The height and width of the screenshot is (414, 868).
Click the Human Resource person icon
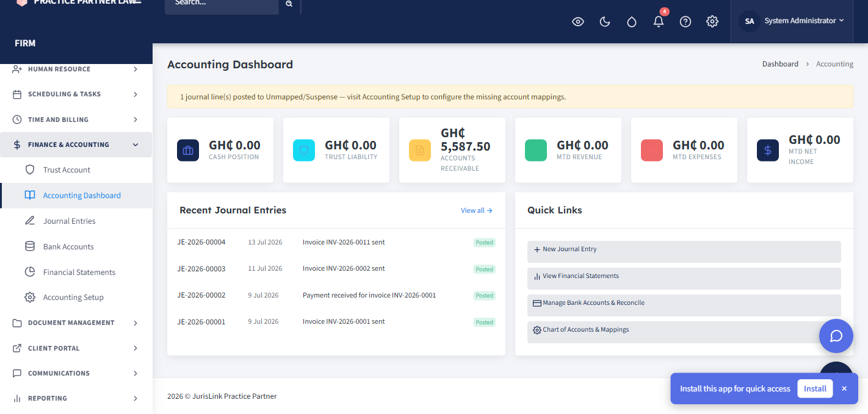[x=17, y=69]
